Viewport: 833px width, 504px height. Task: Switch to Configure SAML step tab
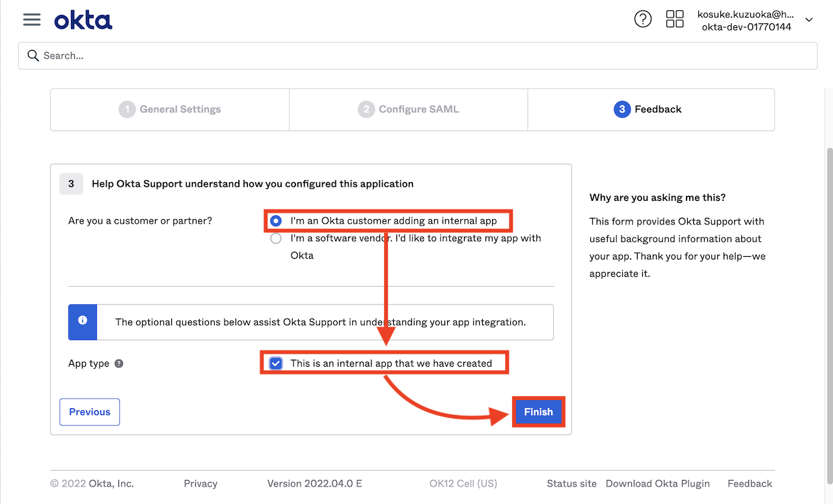[409, 109]
